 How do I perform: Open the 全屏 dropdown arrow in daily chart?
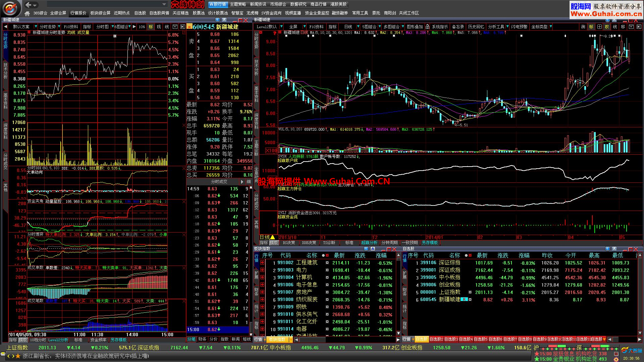(x=304, y=26)
